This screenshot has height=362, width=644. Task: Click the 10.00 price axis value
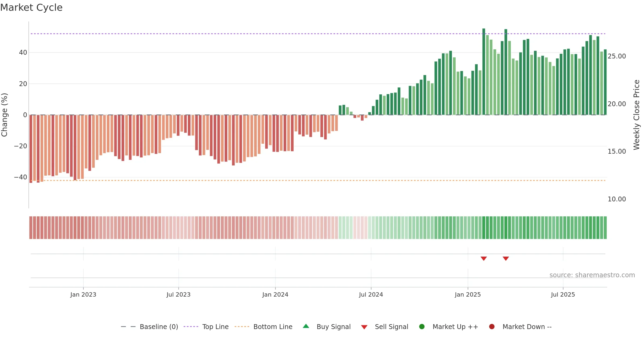point(617,199)
